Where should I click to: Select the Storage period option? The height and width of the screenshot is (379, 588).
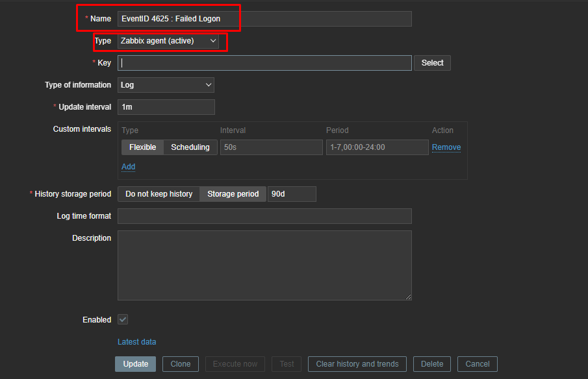pyautogui.click(x=232, y=193)
